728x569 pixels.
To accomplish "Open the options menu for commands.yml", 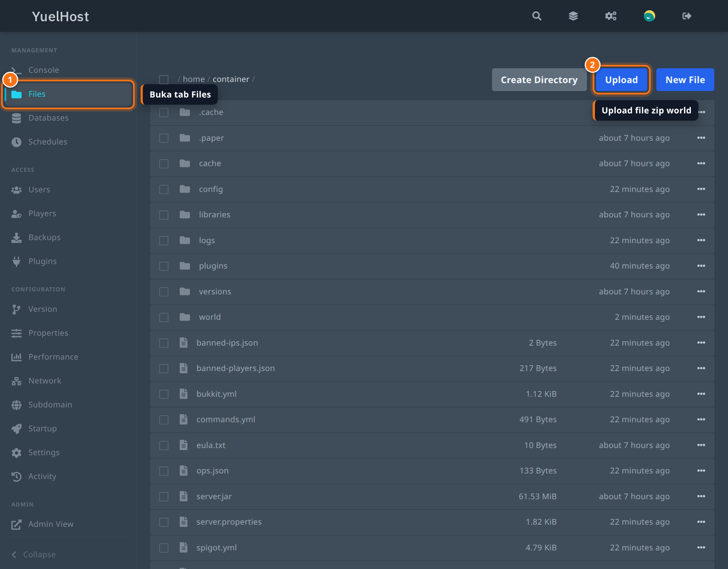I will pyautogui.click(x=701, y=420).
